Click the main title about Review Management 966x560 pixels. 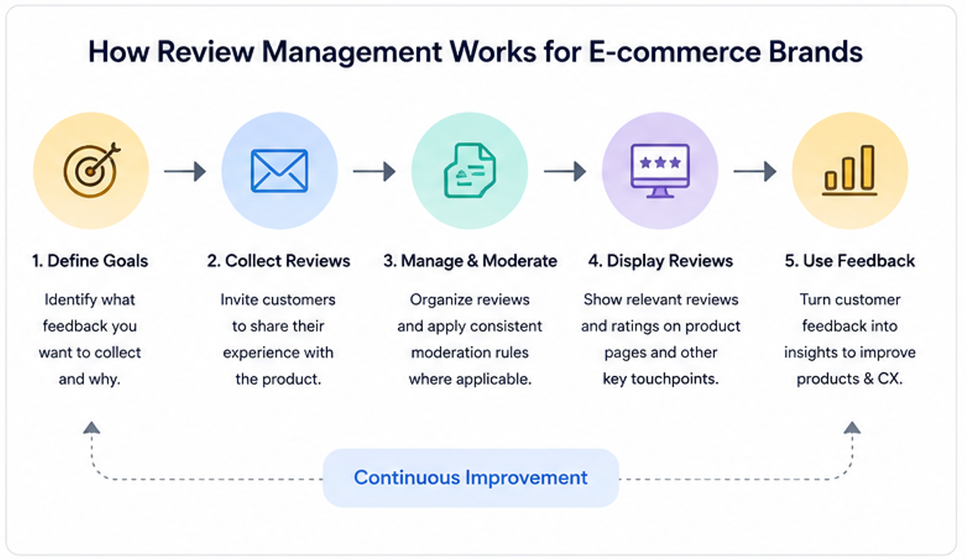[475, 52]
